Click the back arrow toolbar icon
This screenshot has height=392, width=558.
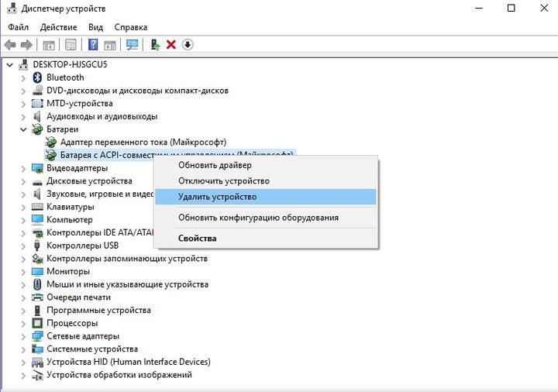(x=10, y=45)
